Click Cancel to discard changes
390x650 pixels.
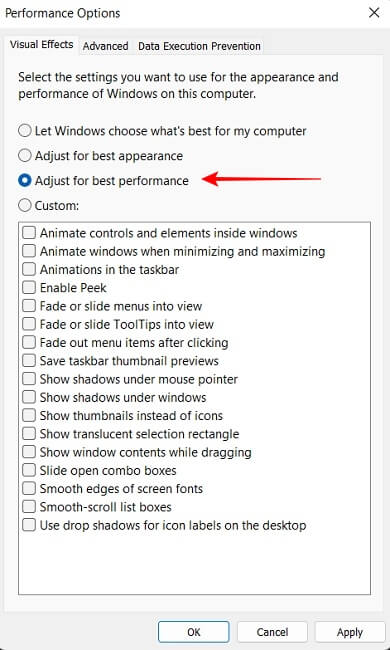(x=272, y=632)
